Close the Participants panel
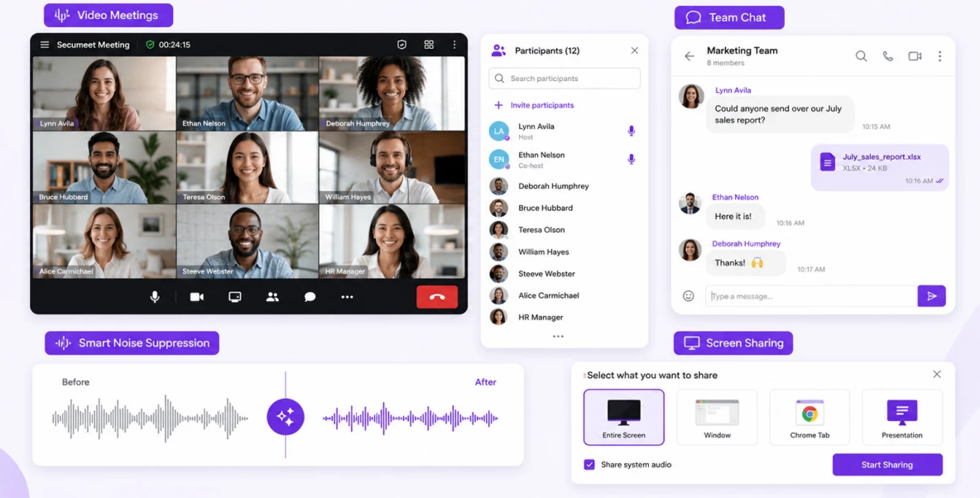Image resolution: width=980 pixels, height=498 pixels. 634,50
